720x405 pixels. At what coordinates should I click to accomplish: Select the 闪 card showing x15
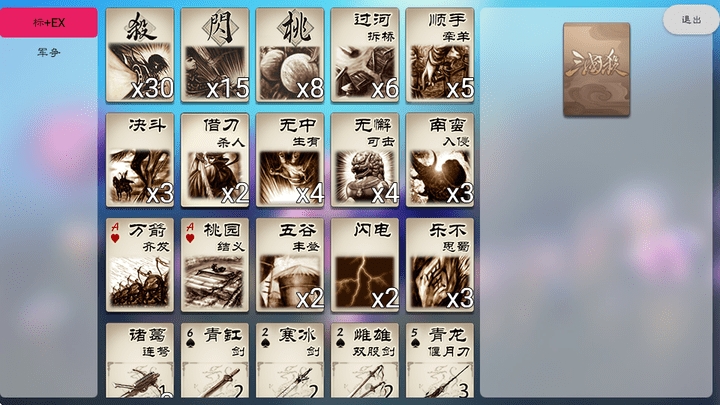[215, 55]
